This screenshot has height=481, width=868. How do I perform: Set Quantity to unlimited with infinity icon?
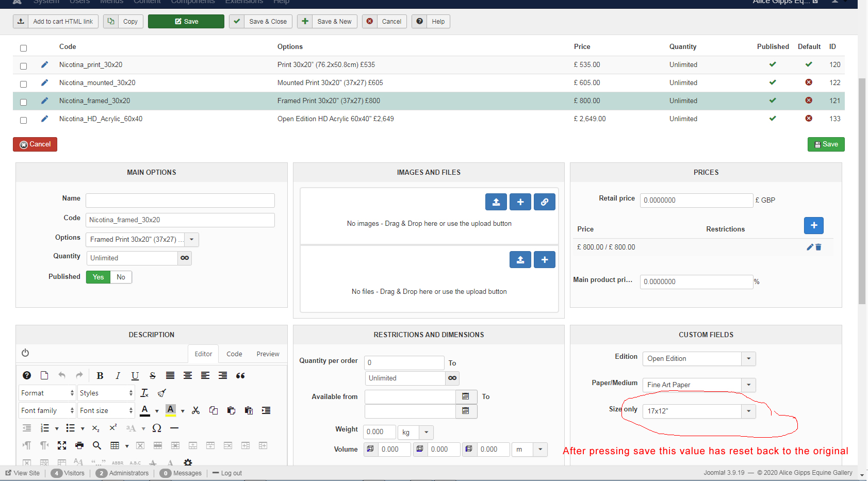(185, 258)
